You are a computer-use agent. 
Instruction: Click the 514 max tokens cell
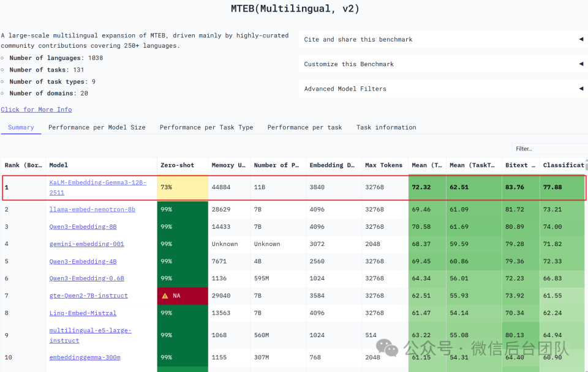[x=385, y=335]
